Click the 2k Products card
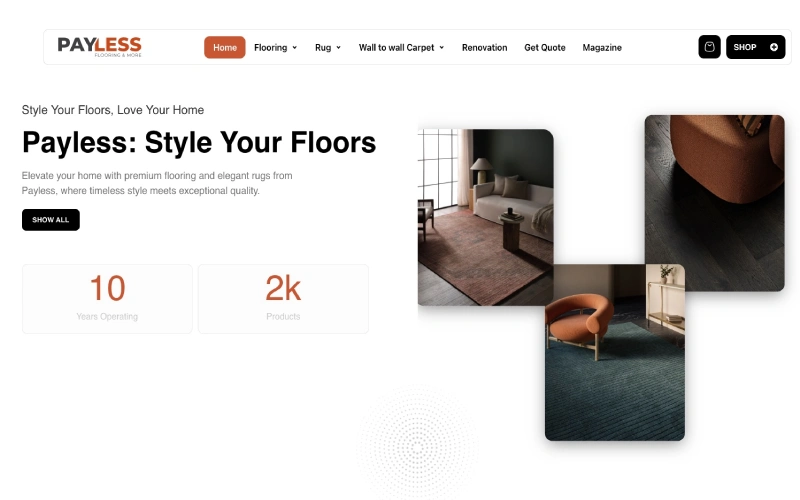Screen dimensions: 800x500 tap(283, 299)
